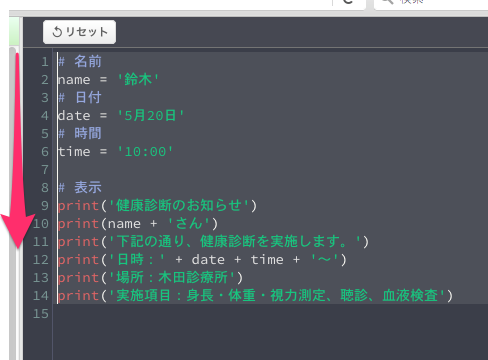The image size is (488, 360).
Task: Click the string '5月20日' on line 4
Action: click(150, 116)
